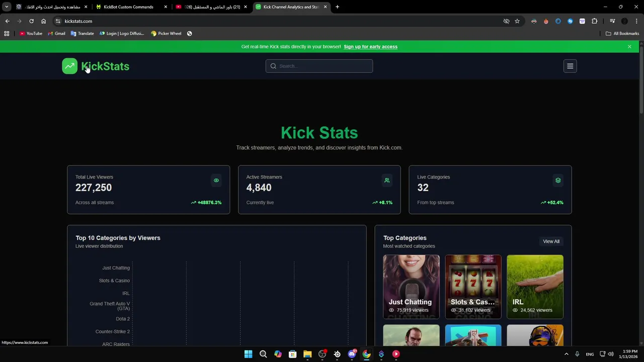Click the Counter-Strike 2 chart label
Viewport: 644px width, 362px height.
[112, 332]
